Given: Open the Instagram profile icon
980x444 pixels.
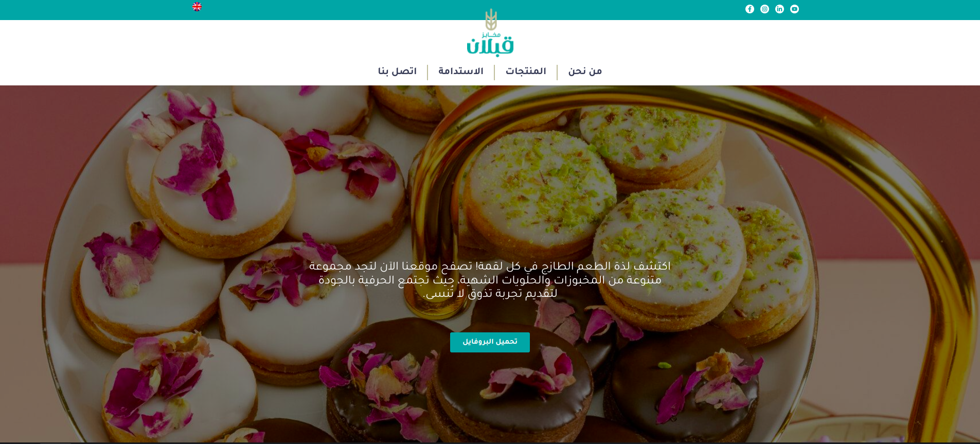Looking at the screenshot, I should (764, 9).
